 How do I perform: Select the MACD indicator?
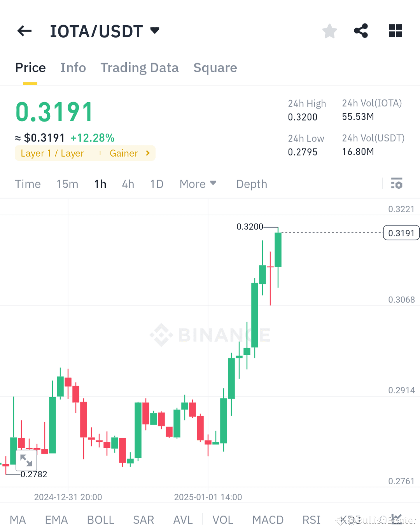click(268, 520)
